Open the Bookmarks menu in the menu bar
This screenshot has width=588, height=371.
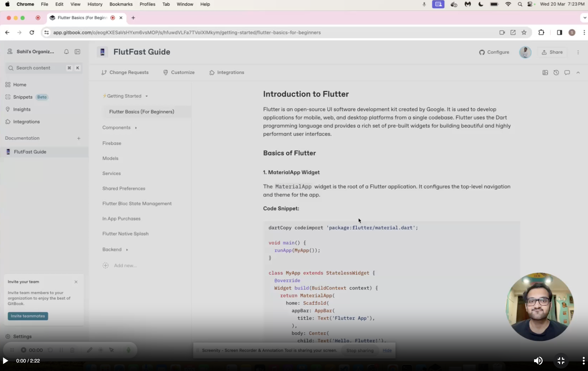pos(121,4)
